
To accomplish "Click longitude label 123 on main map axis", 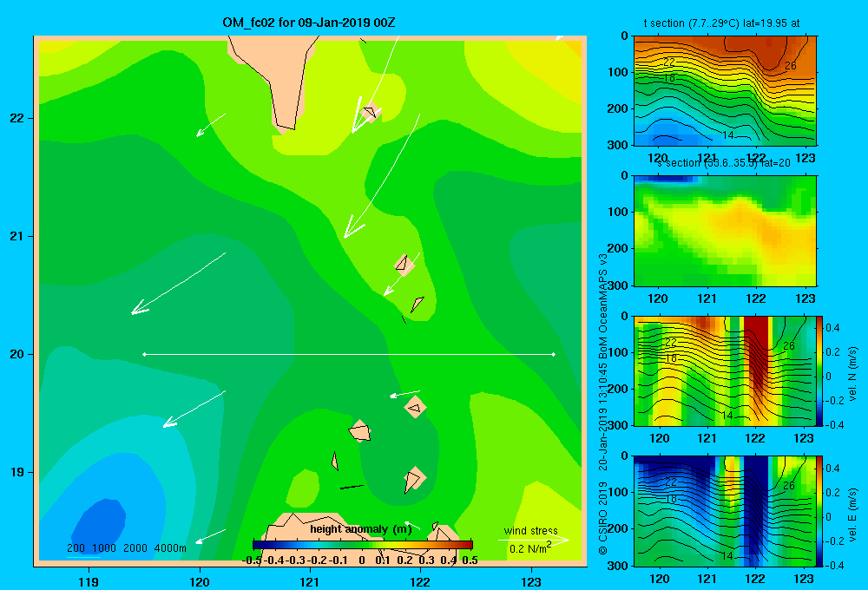I will (531, 581).
